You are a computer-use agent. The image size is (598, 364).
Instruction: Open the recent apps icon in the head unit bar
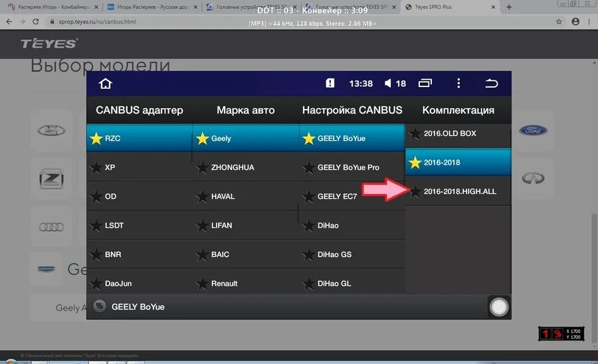[x=425, y=83]
